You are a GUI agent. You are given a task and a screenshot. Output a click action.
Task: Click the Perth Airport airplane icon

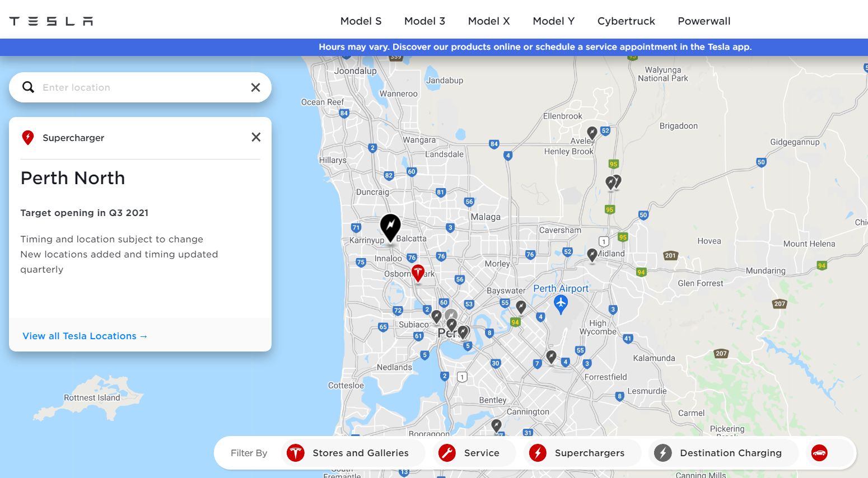(x=561, y=303)
